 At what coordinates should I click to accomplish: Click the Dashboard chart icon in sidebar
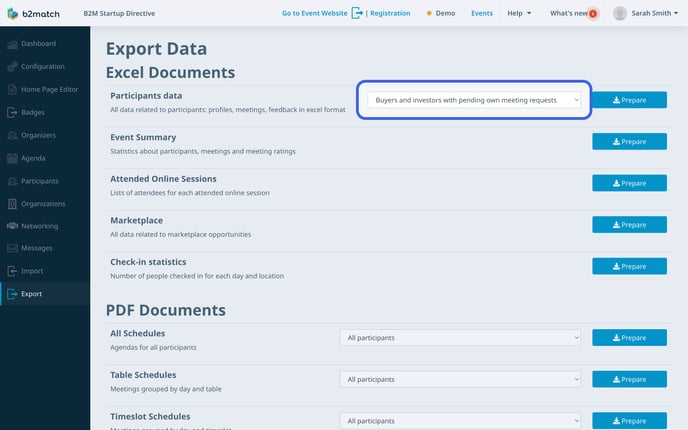[12, 44]
